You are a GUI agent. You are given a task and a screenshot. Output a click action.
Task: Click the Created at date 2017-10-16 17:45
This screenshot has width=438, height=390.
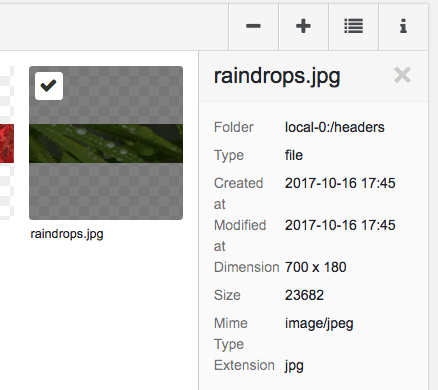(x=340, y=183)
